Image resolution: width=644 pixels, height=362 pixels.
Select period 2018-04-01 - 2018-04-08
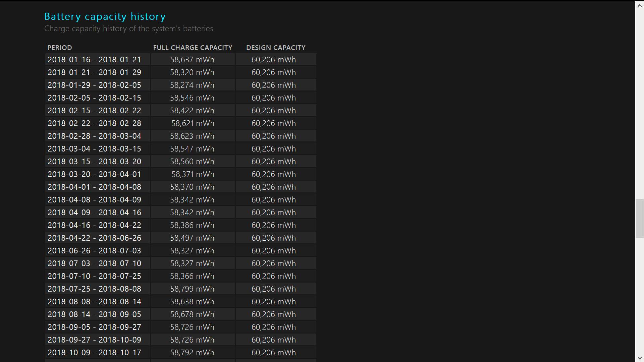point(94,187)
